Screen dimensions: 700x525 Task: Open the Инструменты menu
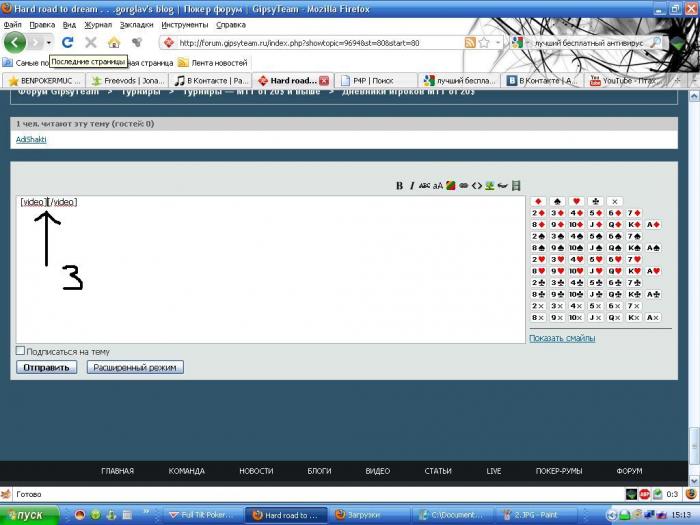[185, 25]
